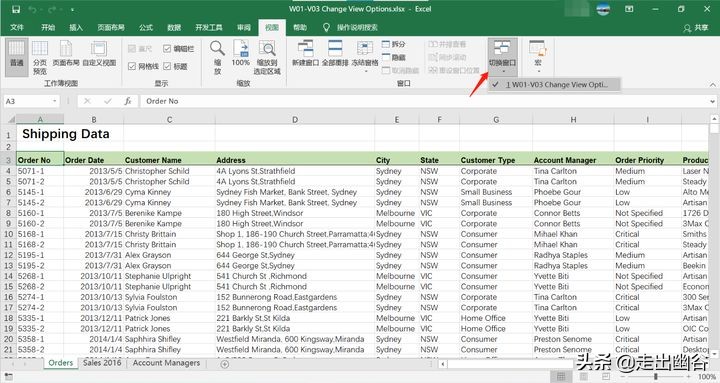Screen dimensions: 720x383
Task: Click 隐藏 hide window button
Action: click(394, 57)
